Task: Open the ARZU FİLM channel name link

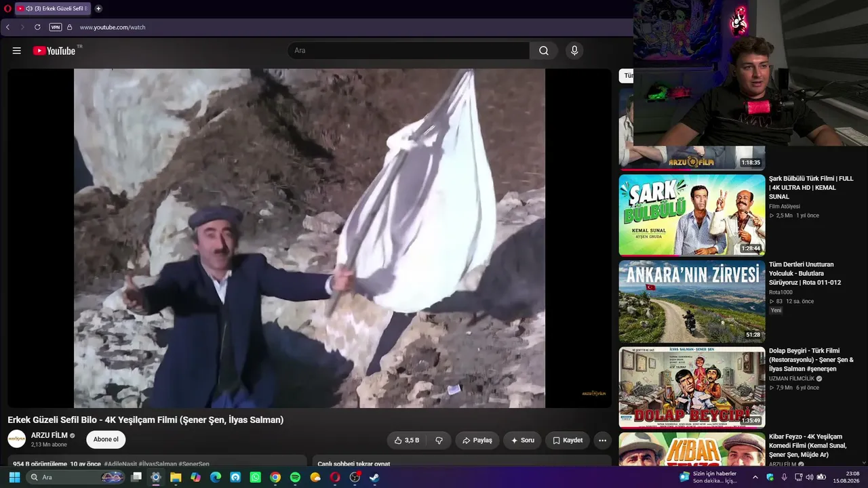Action: (50, 435)
